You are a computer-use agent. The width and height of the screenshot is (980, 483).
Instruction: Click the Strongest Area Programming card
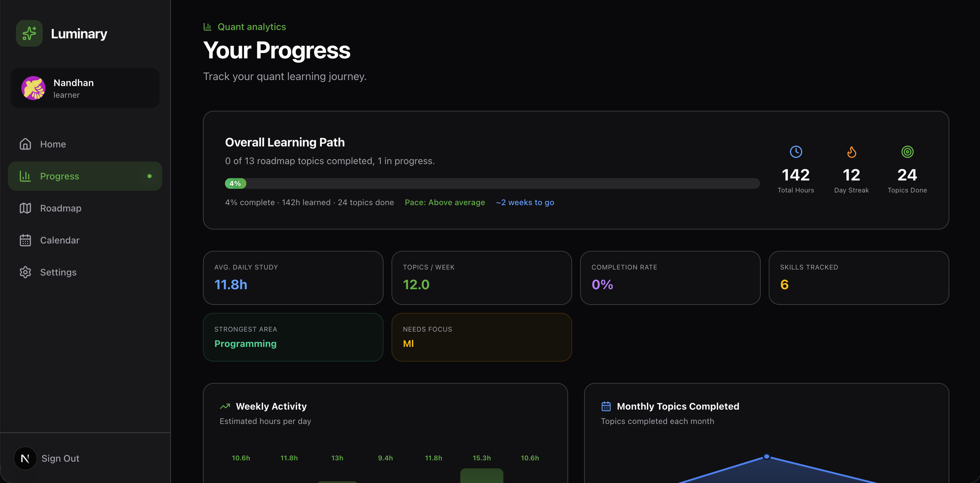tap(293, 337)
